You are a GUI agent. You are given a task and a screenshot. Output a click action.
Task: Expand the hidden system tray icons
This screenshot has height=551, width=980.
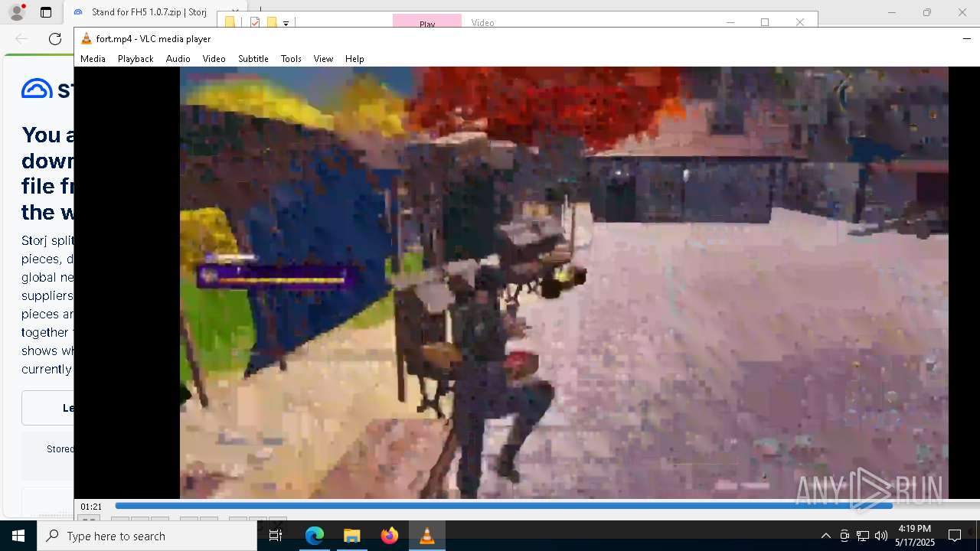click(825, 536)
